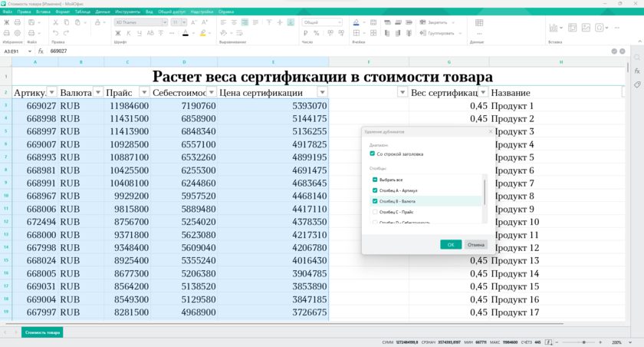Click 'Отмена' to cancel dialog
Screen dimensions: 644x347
click(476, 244)
